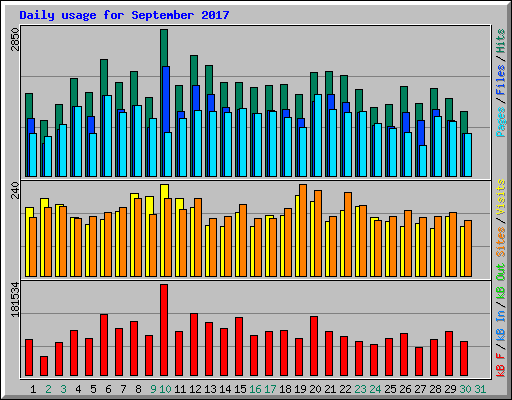Select day 31 on the x-axis
The width and height of the screenshot is (512, 400).
point(480,389)
